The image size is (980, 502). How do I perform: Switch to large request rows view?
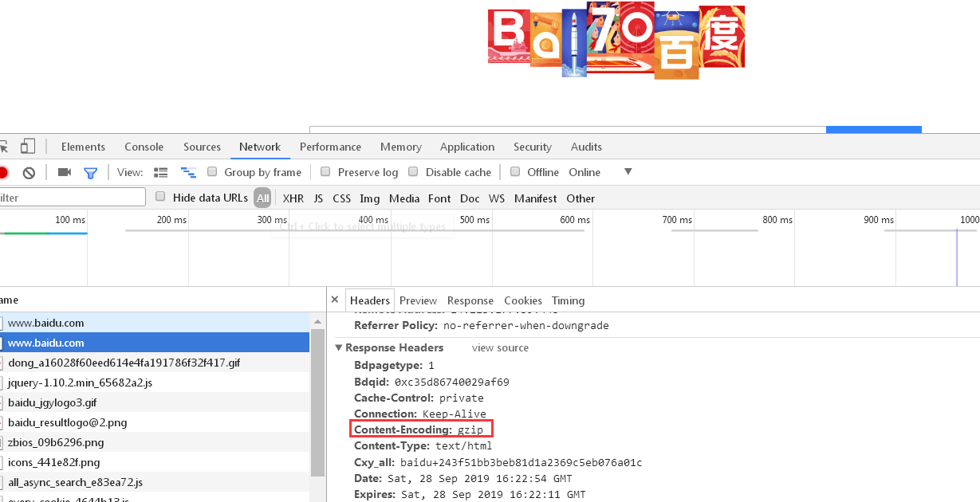tap(161, 172)
